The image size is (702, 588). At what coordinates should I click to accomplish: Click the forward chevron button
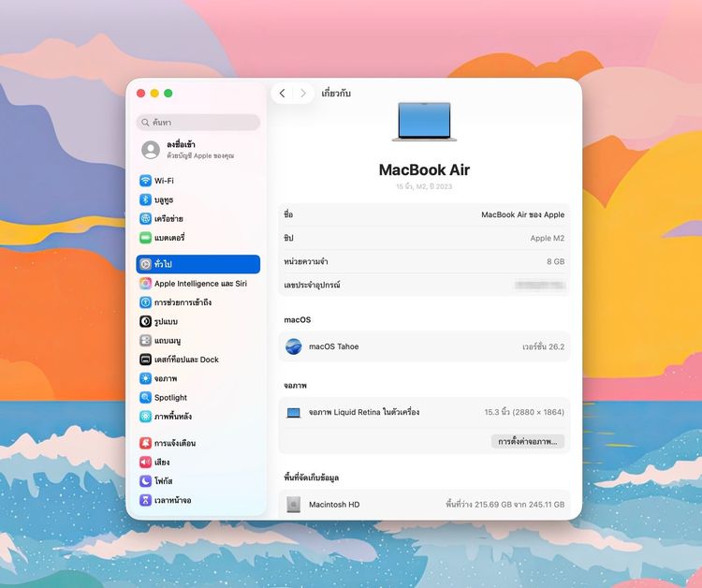(x=303, y=94)
